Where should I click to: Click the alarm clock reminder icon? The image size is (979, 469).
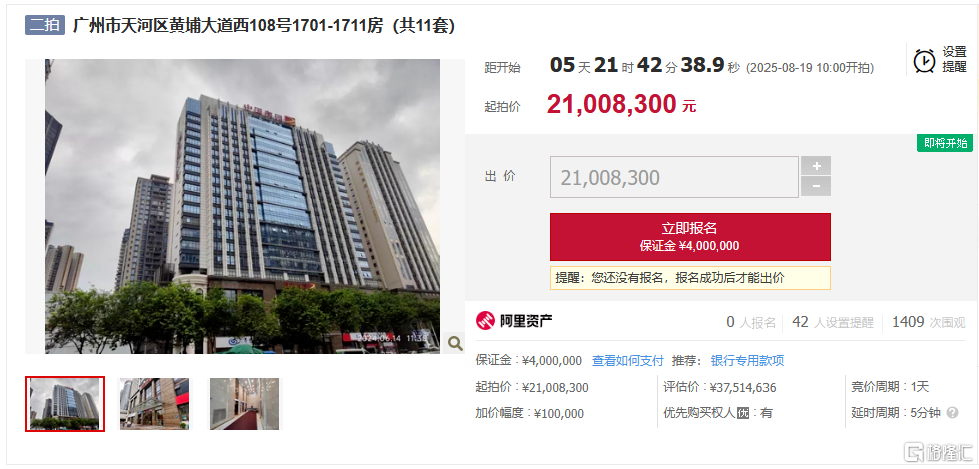[925, 61]
